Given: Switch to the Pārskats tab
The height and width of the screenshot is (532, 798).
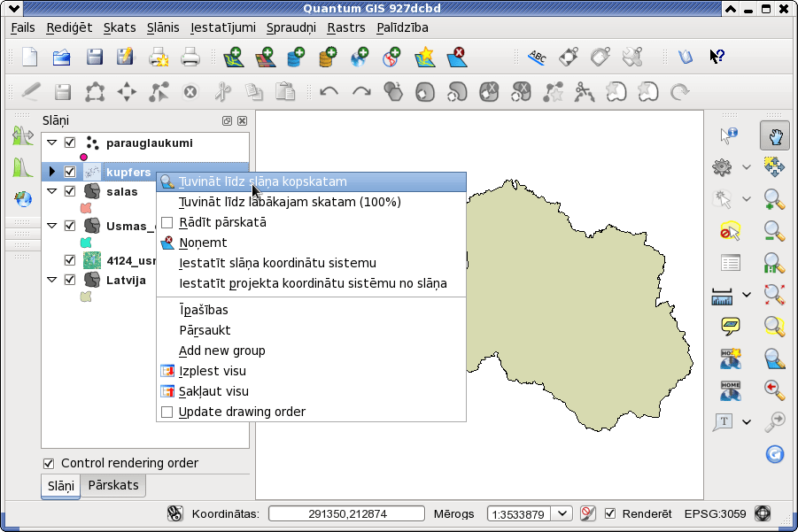Looking at the screenshot, I should [x=113, y=485].
